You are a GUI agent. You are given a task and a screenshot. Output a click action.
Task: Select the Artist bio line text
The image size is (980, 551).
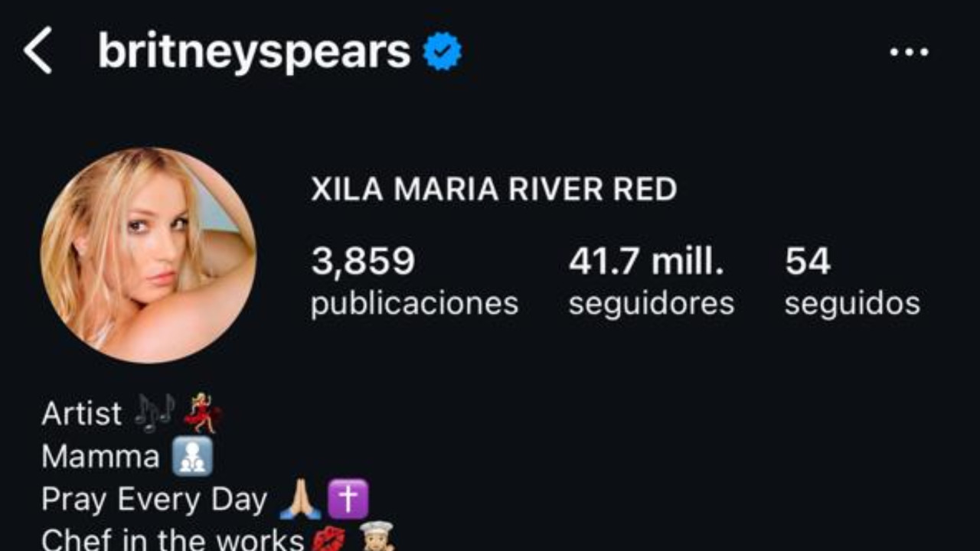(82, 414)
